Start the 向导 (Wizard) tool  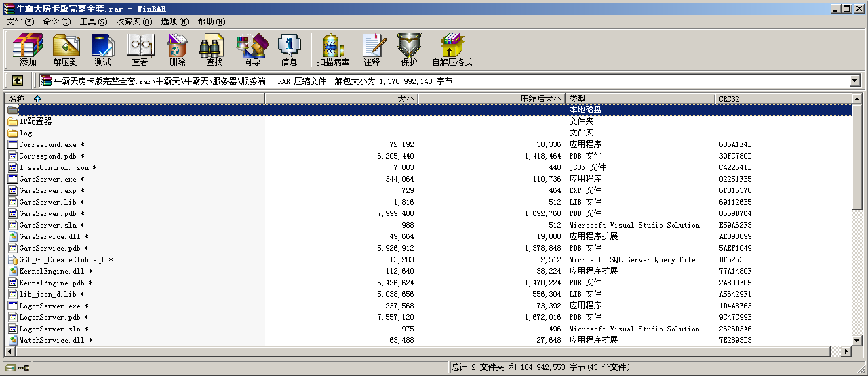coord(252,49)
